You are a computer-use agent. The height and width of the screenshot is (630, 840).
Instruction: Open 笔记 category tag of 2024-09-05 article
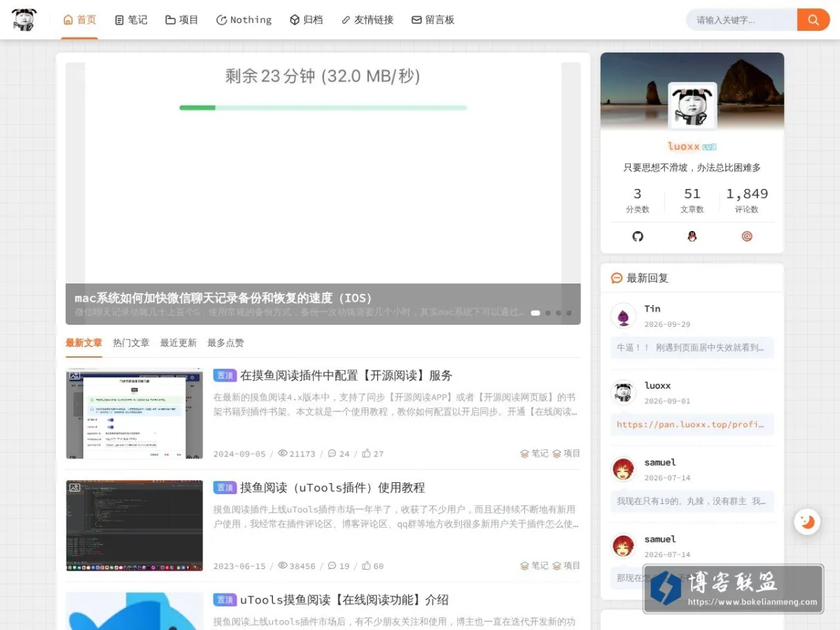click(x=534, y=454)
